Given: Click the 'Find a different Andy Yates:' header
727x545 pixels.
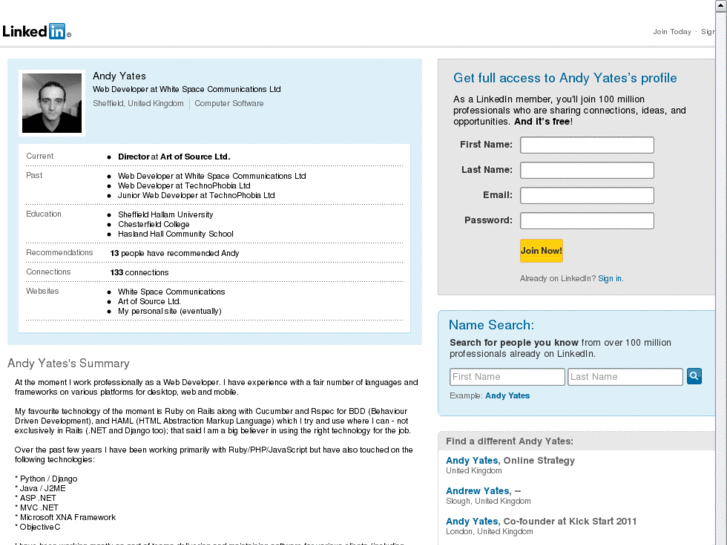Looking at the screenshot, I should [509, 441].
